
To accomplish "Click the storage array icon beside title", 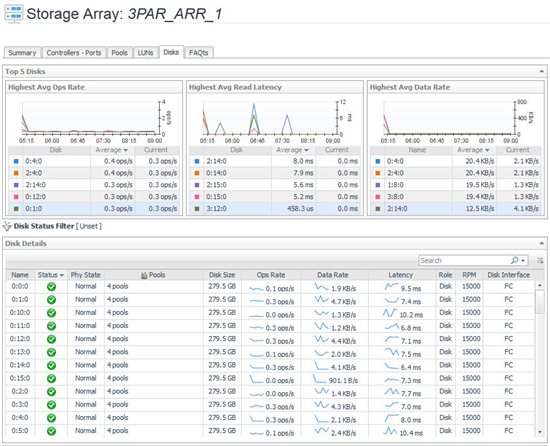I will point(14,14).
